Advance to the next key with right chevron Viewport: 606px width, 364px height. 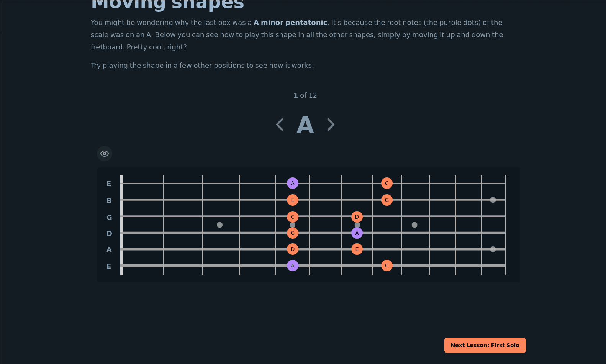tap(331, 125)
